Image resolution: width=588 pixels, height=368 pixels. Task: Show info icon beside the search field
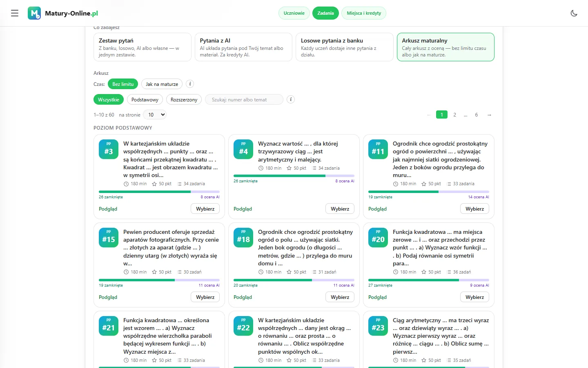point(291,99)
